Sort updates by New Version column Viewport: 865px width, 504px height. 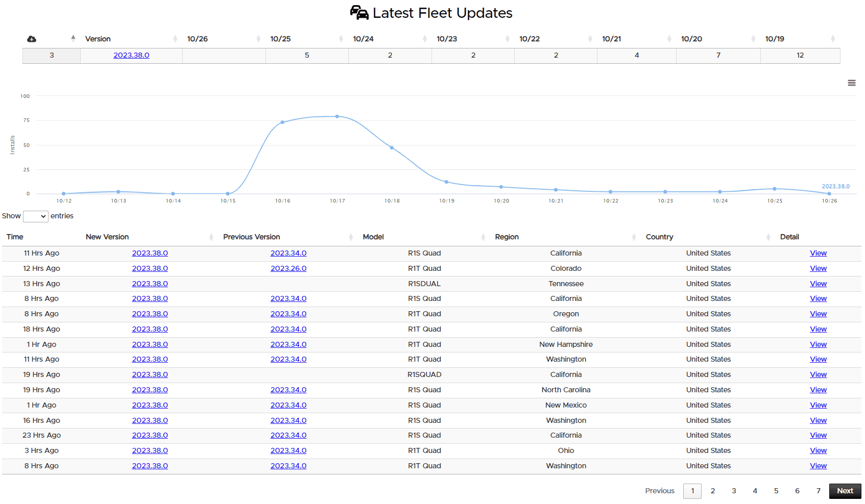pos(107,237)
